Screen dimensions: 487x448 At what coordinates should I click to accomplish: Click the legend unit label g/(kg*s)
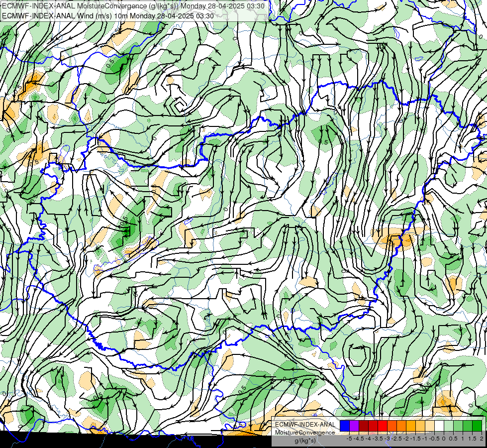point(305,441)
